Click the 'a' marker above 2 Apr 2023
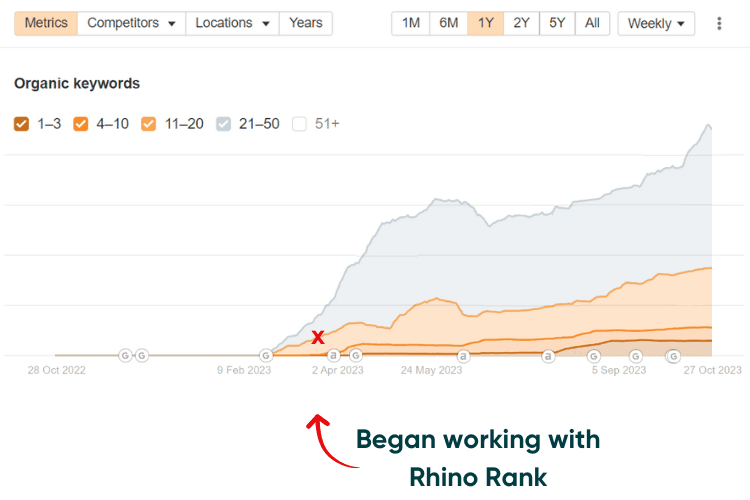Screen dimensions: 750x500 tap(335, 355)
